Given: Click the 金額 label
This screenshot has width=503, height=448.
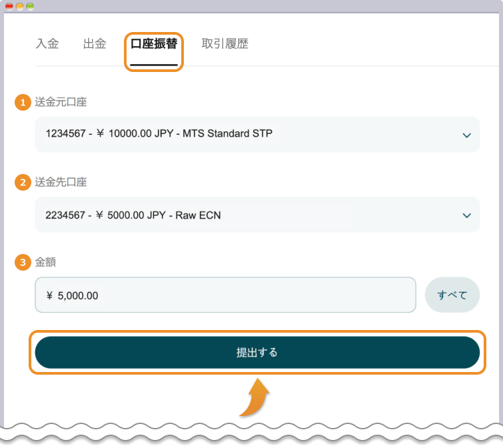Looking at the screenshot, I should (45, 262).
